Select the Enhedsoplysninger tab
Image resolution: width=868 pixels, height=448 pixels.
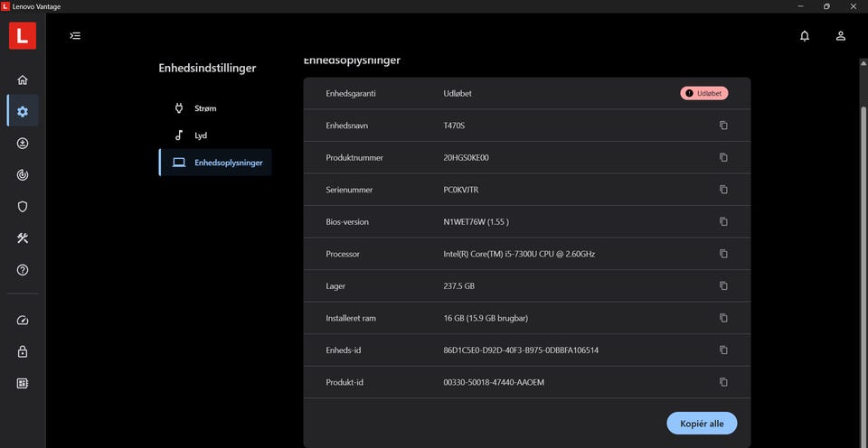pos(215,163)
